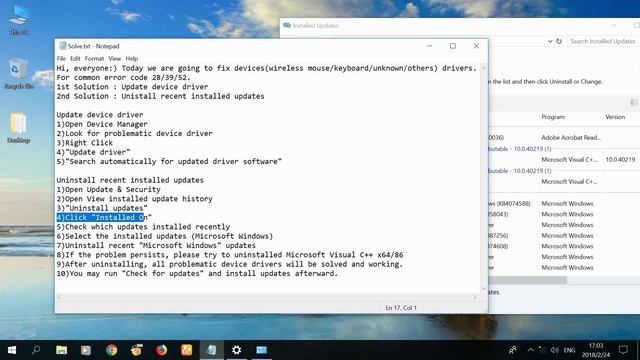Click the line '2nd Solution : Unistall recent installed updates'
The width and height of the screenshot is (640, 360).
coord(160,96)
